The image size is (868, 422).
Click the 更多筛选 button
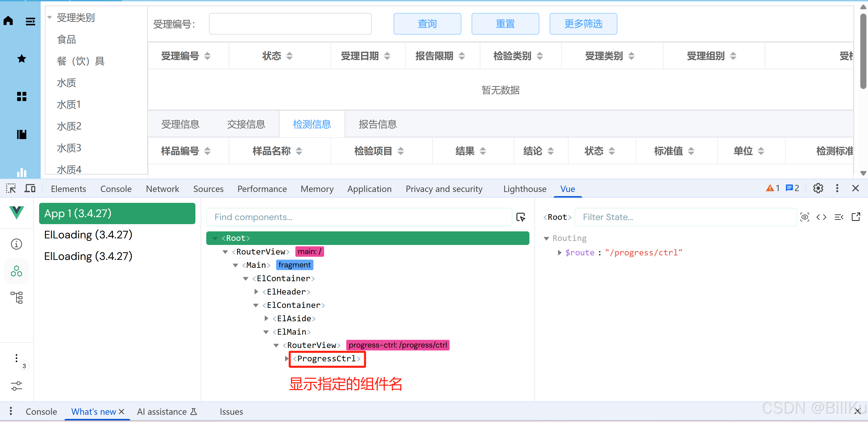click(x=583, y=24)
